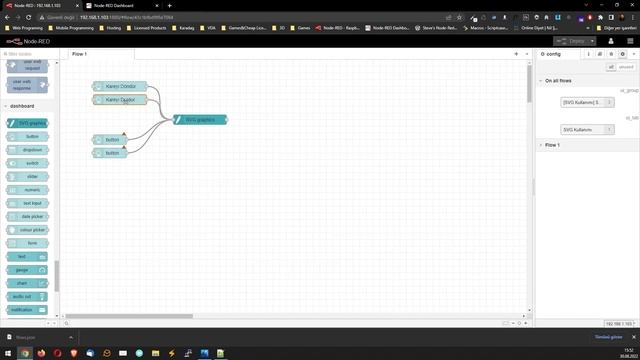The width and height of the screenshot is (640, 360).
Task: Open the info sidebar tab icon
Action: [x=589, y=54]
